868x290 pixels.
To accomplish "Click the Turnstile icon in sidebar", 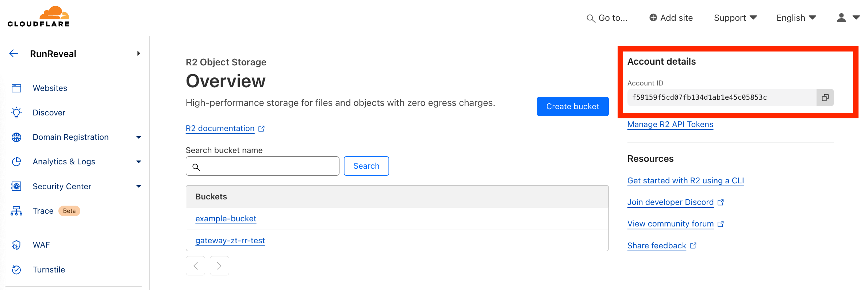I will tap(16, 270).
